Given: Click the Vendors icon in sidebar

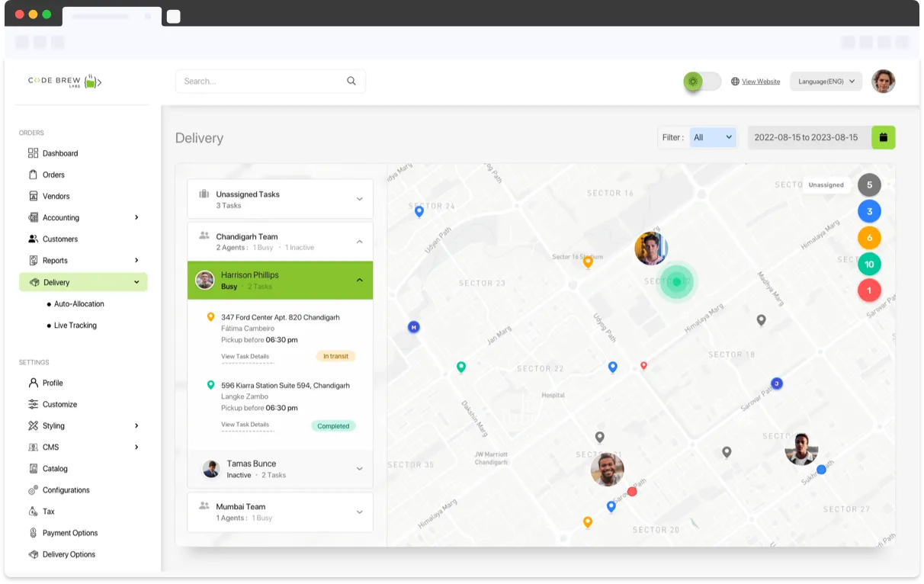Looking at the screenshot, I should 33,196.
